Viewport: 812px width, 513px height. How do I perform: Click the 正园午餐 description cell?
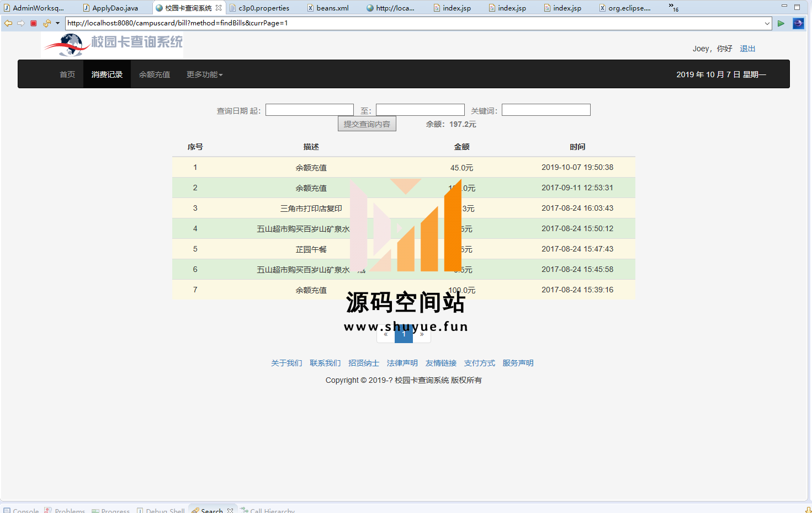[311, 249]
